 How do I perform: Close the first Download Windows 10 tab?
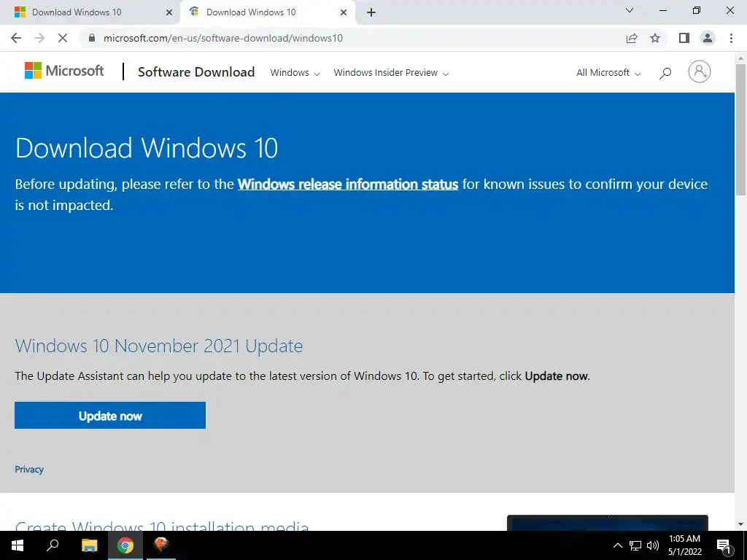click(169, 12)
